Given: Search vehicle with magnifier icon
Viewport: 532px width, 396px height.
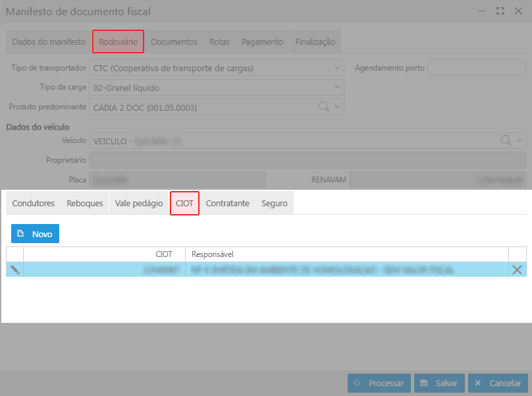Looking at the screenshot, I should click(x=506, y=140).
